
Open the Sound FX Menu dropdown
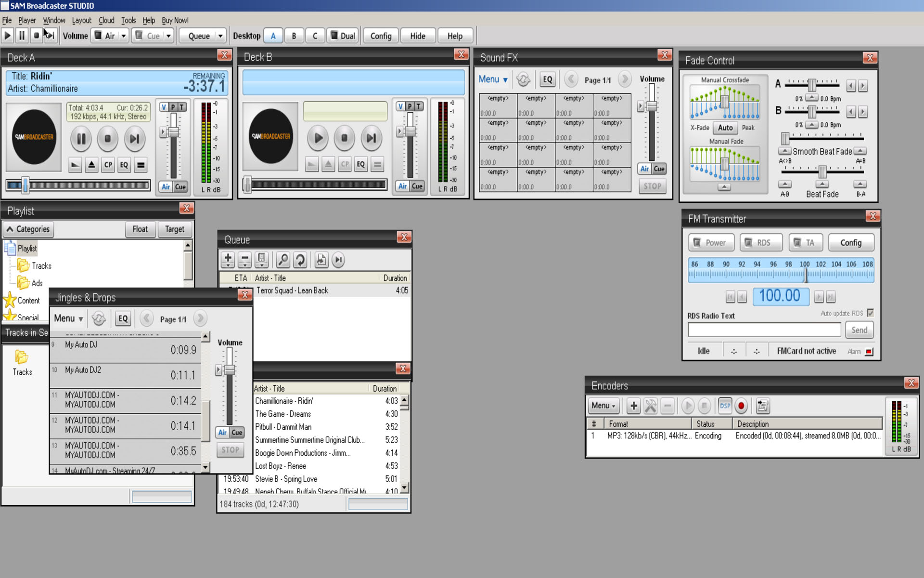(493, 79)
